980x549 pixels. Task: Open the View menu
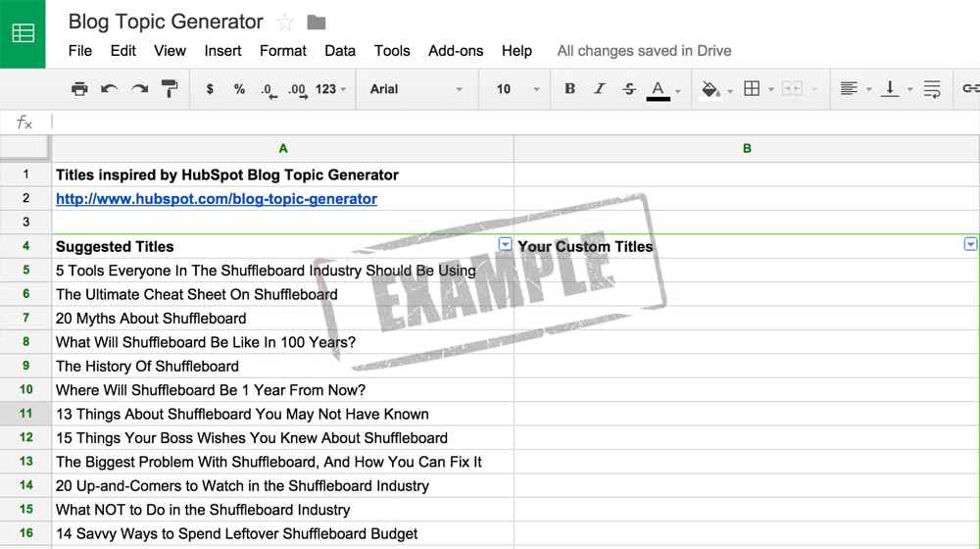click(170, 51)
